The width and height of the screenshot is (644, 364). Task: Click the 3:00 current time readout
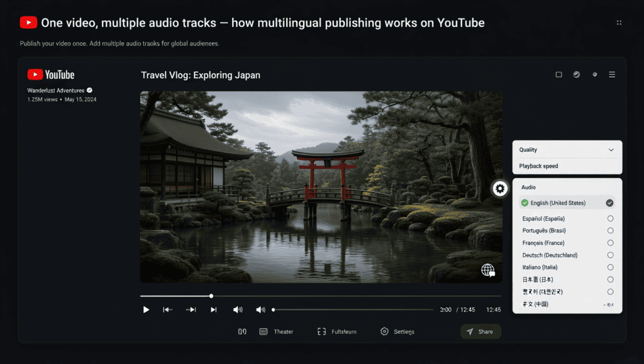pyautogui.click(x=445, y=310)
